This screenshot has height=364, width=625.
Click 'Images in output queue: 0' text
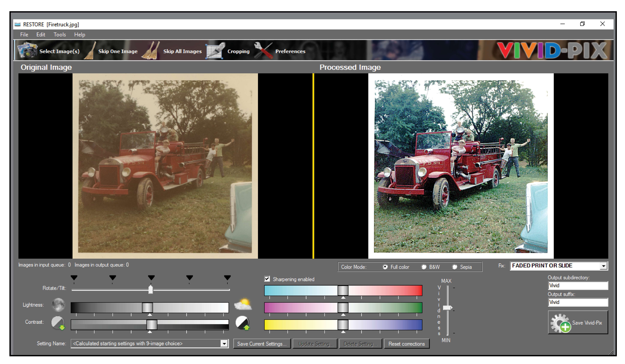[102, 265]
